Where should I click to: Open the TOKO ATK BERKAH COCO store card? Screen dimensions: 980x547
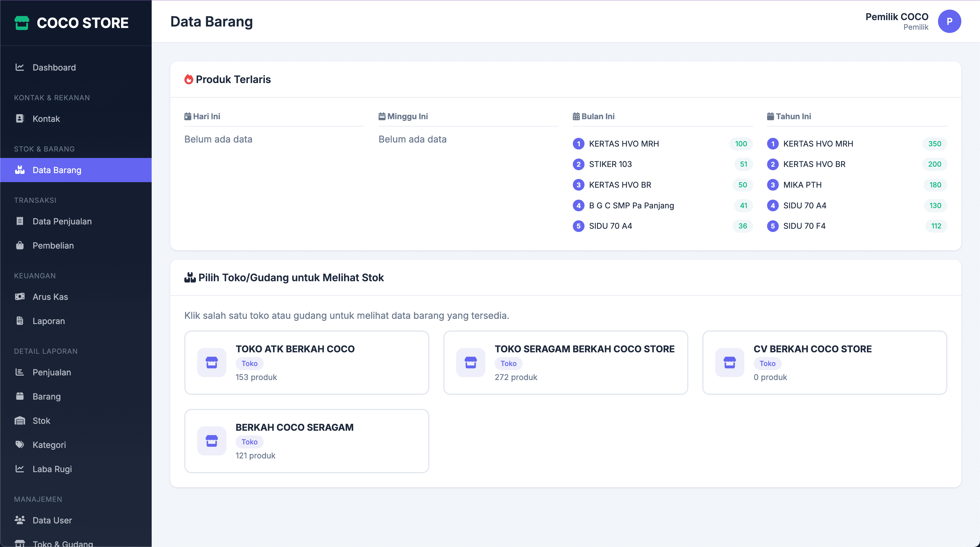(307, 363)
